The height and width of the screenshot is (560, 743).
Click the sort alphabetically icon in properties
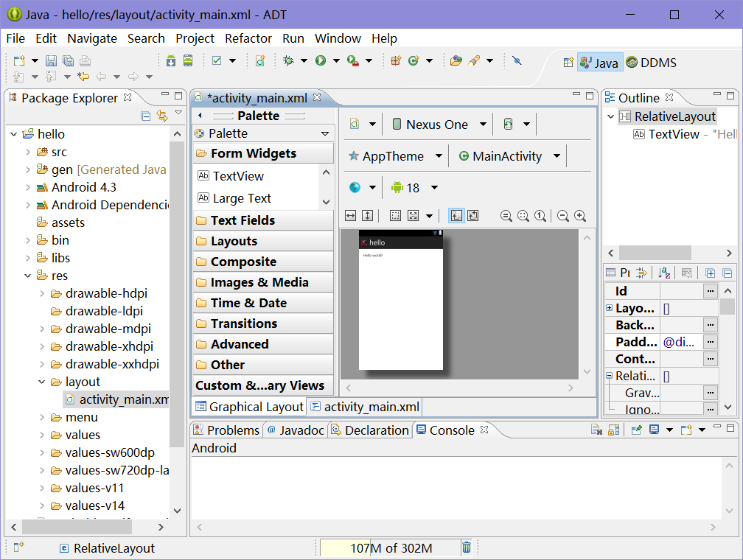[x=664, y=273]
